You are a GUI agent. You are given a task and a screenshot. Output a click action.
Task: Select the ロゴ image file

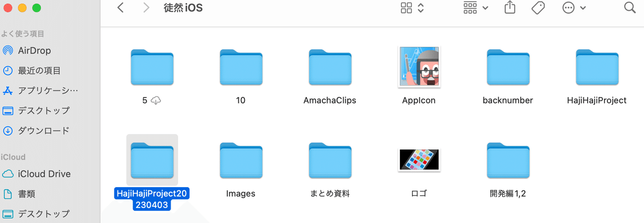(419, 160)
